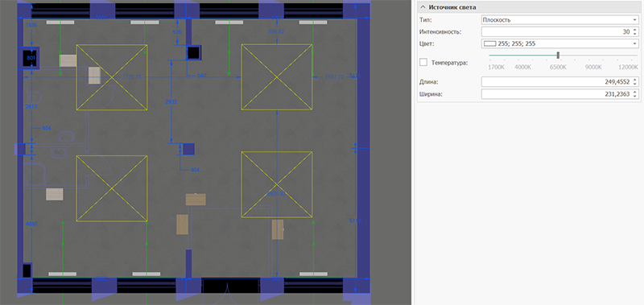The image size is (644, 305).
Task: Click the 4000K temperature label
Action: coord(522,67)
